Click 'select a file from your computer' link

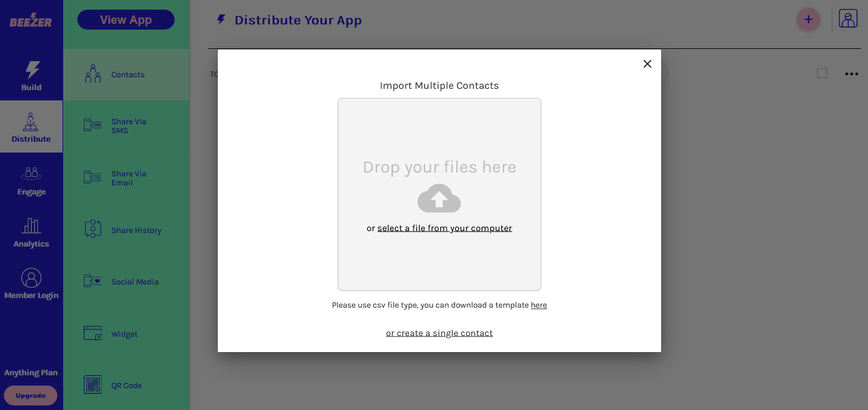pos(445,228)
